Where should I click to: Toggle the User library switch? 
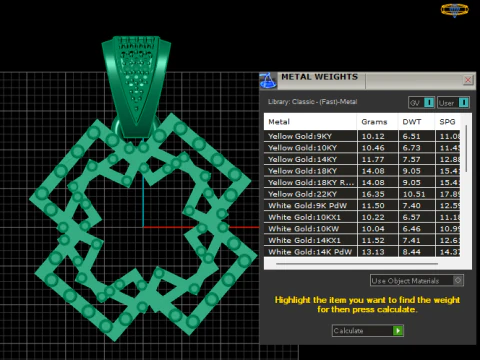click(x=453, y=103)
